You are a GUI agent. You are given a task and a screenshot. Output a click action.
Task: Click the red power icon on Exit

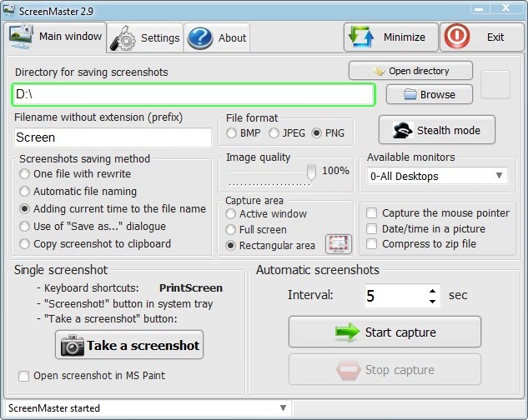tap(456, 36)
